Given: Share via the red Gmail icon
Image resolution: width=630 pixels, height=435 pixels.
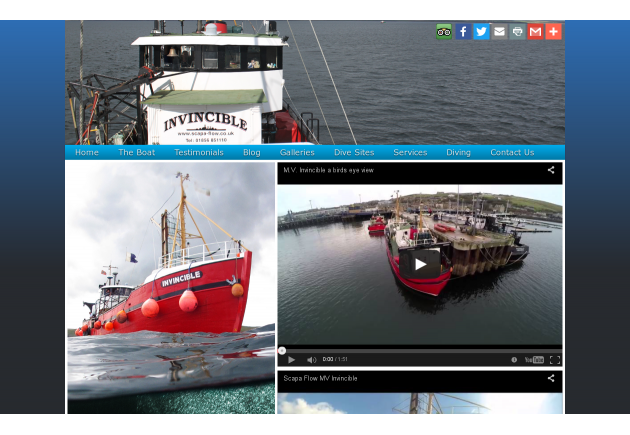Looking at the screenshot, I should point(535,31).
